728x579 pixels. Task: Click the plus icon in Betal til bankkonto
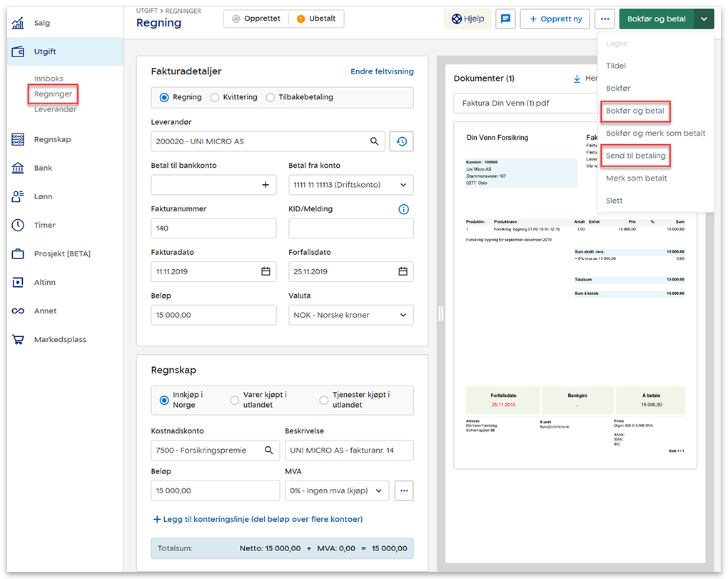266,185
